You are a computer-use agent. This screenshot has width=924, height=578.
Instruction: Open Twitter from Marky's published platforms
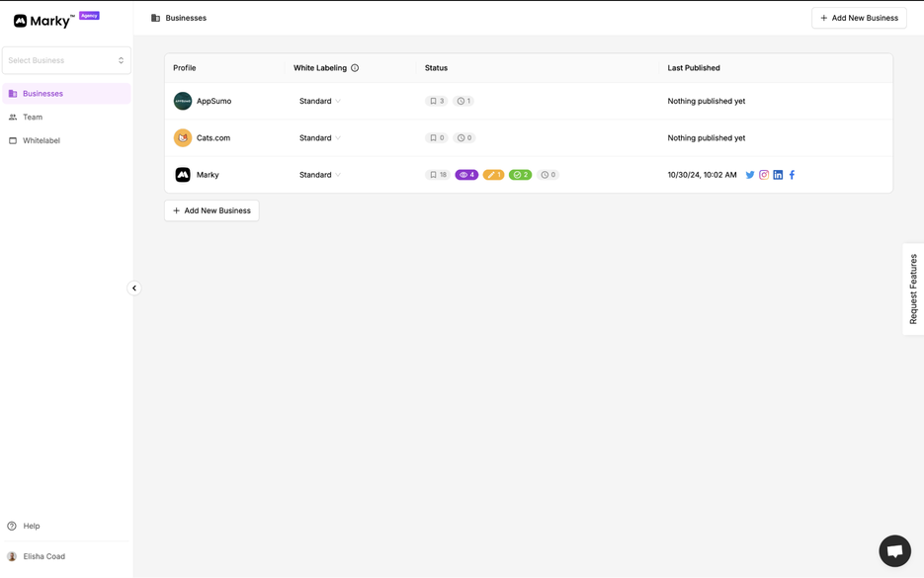click(750, 174)
